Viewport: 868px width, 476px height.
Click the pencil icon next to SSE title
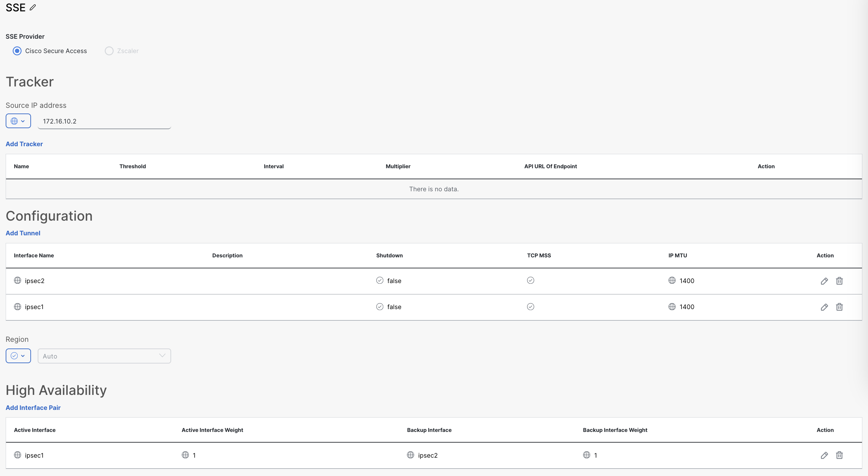pos(33,7)
